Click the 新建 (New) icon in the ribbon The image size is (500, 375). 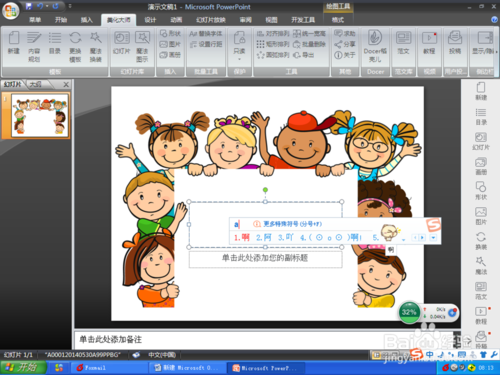point(14,42)
